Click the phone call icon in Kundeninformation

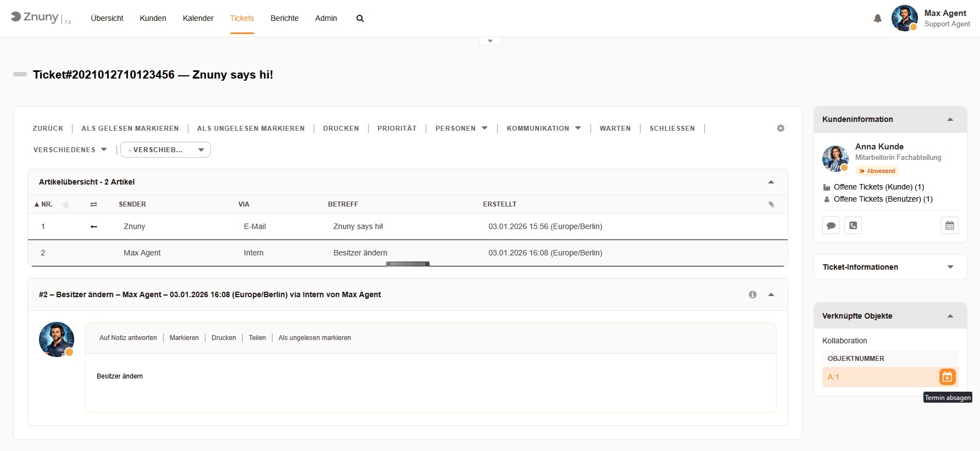(x=853, y=225)
